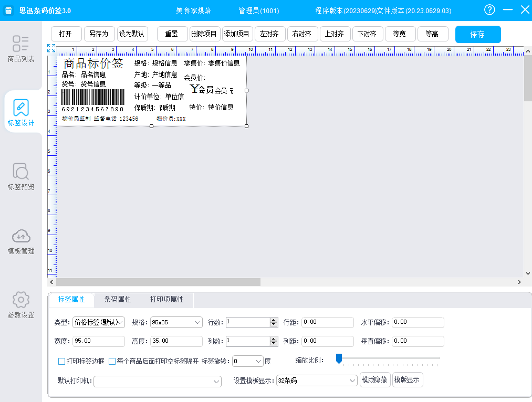
Task: Click the 缩放比例 slider handle
Action: coord(339,358)
